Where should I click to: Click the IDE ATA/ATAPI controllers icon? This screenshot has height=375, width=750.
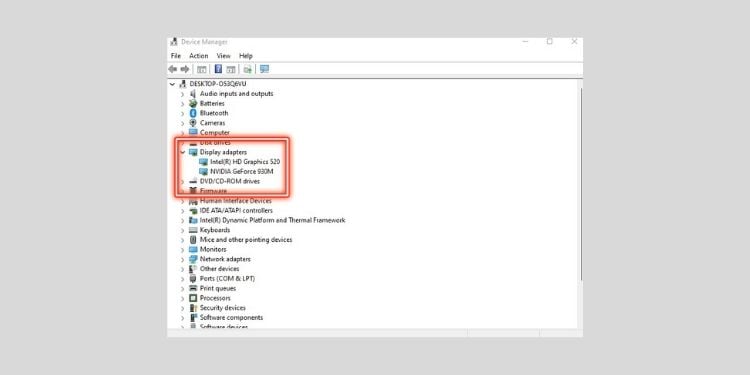coord(193,210)
